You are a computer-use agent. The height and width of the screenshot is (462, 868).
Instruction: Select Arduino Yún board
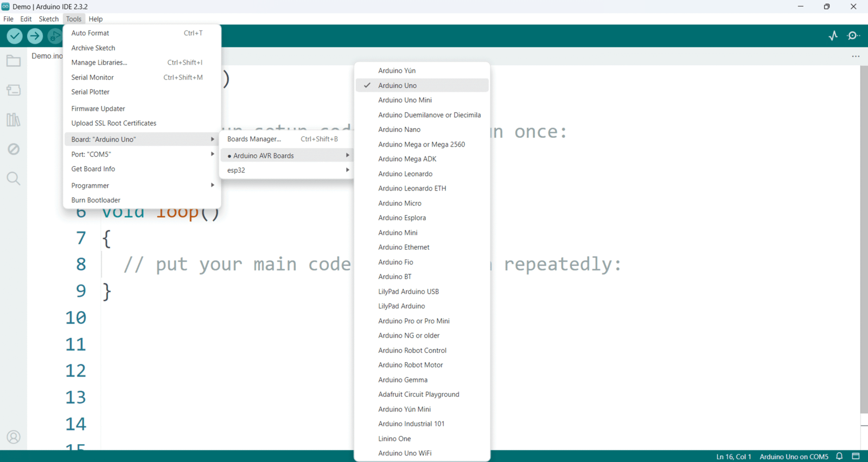tap(422, 71)
